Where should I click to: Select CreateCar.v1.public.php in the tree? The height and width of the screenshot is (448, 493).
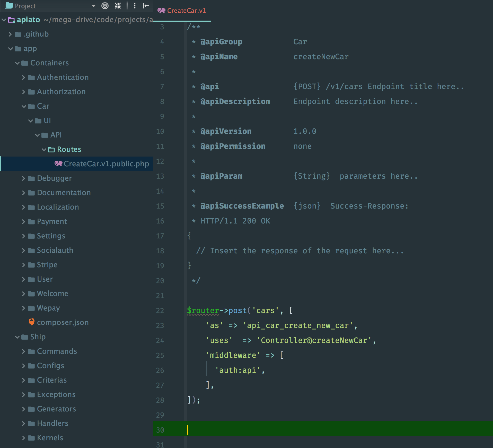106,164
